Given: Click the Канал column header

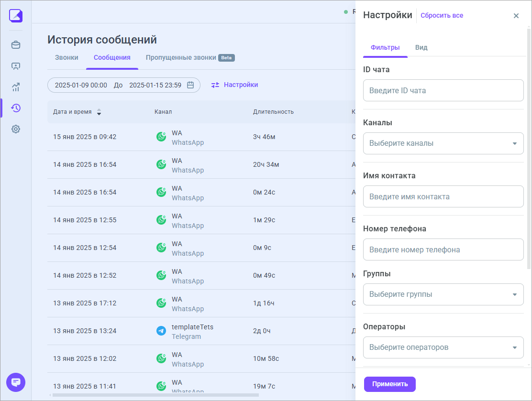Looking at the screenshot, I should pos(163,112).
